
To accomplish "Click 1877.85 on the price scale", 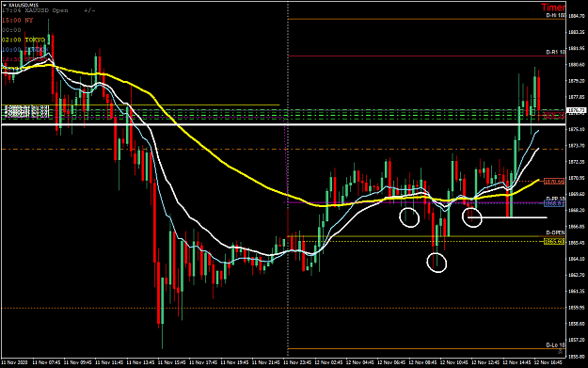I will tap(577, 97).
